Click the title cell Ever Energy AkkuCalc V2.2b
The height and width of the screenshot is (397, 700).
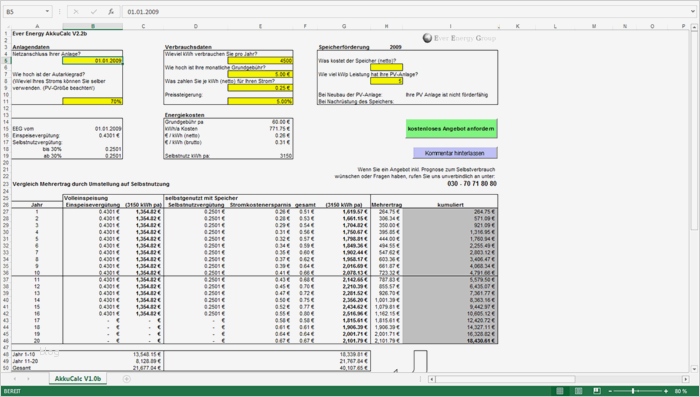50,33
